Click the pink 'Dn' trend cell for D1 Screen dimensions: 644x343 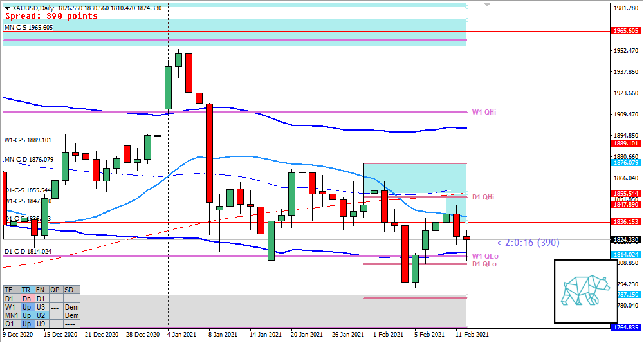pyautogui.click(x=27, y=299)
